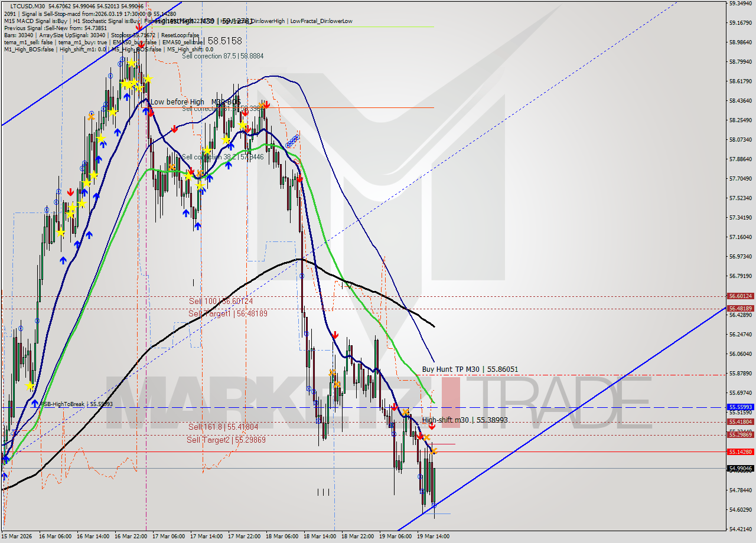The width and height of the screenshot is (756, 543).
Task: Select the orange X marker near the 55.14280 red line
Action: (434, 451)
